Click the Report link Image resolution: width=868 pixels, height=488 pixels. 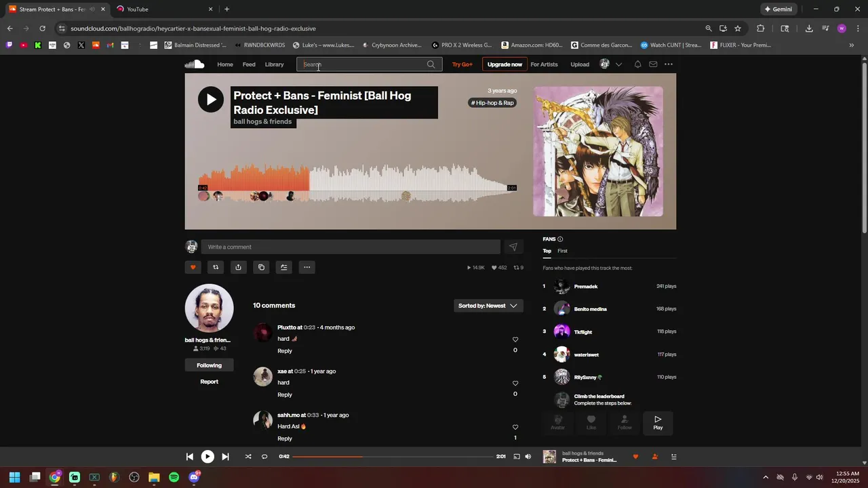click(209, 382)
